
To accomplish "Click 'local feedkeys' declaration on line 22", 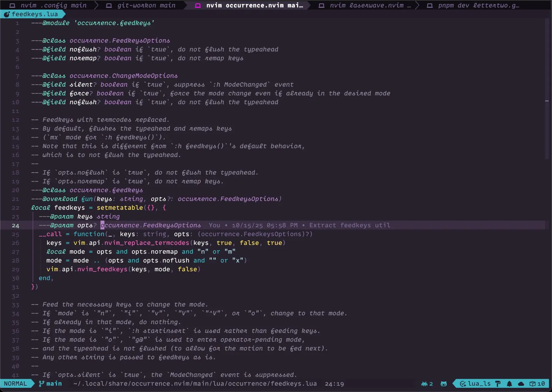I will 58,208.
